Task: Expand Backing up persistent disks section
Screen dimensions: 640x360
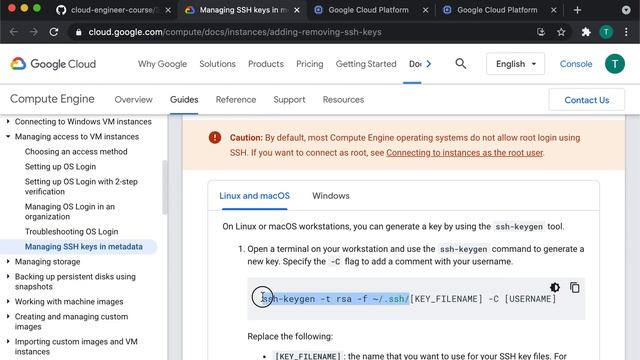Action: click(8, 277)
